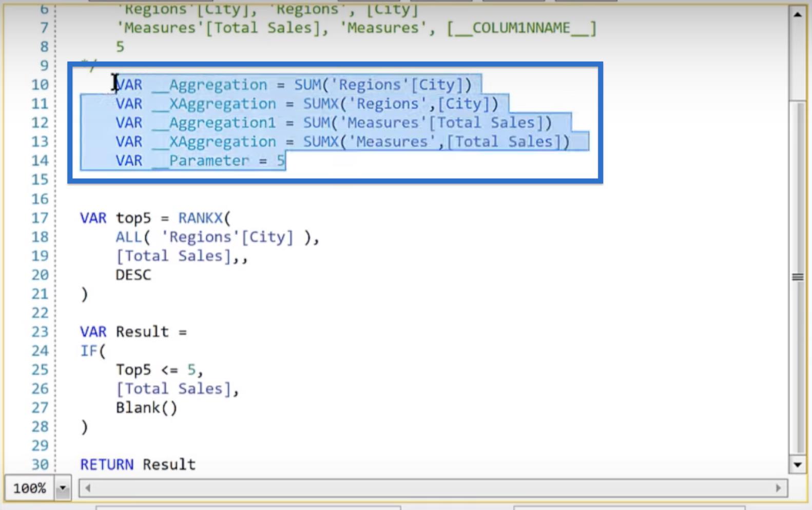
Task: Open the 100% zoom level dropdown
Action: click(63, 488)
